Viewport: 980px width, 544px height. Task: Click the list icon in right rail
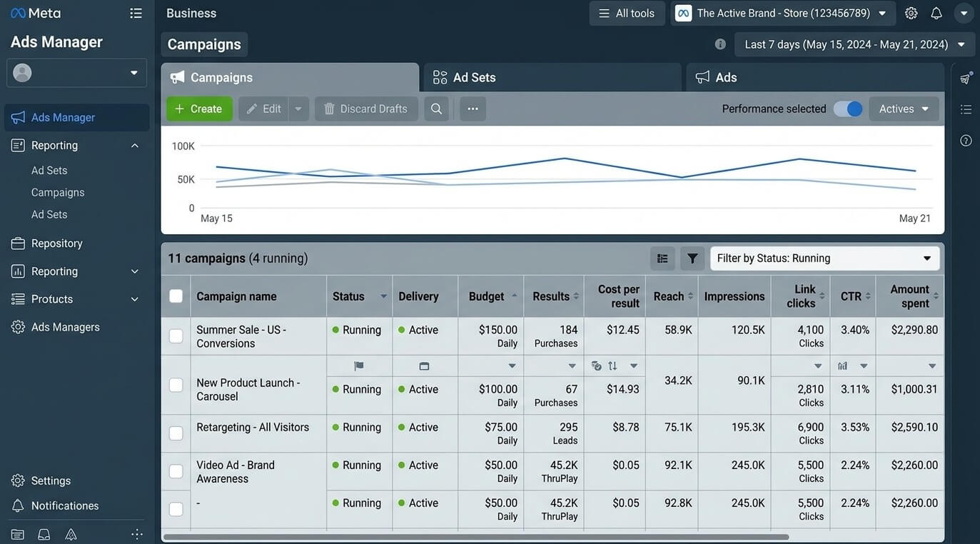point(966,109)
